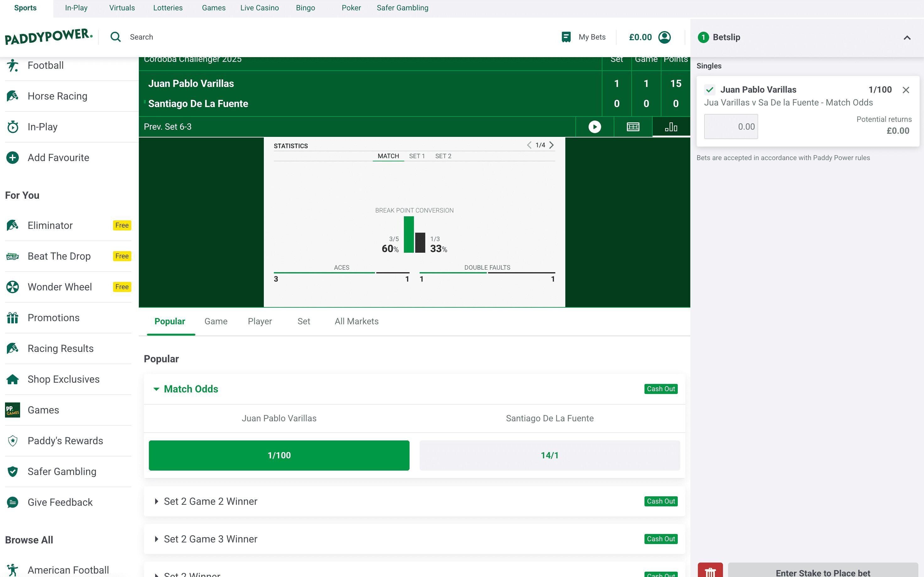Click the PP Games icon
This screenshot has height=577, width=924.
pos(13,410)
